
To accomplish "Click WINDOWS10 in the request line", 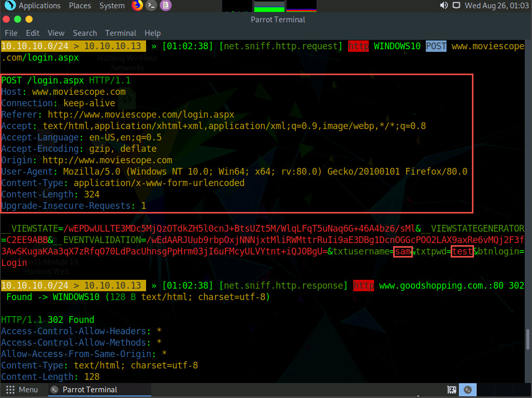I will click(397, 46).
